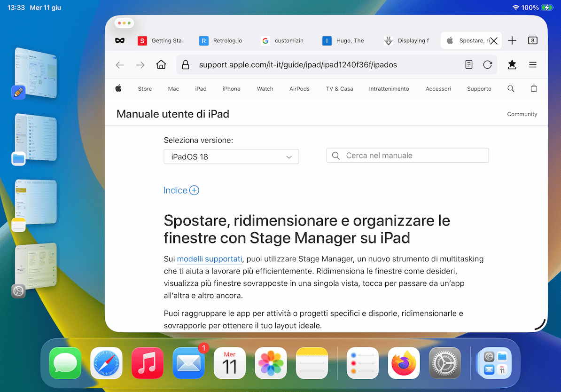This screenshot has height=392, width=561.
Task: Open the Apple shopping bag
Action: click(534, 88)
